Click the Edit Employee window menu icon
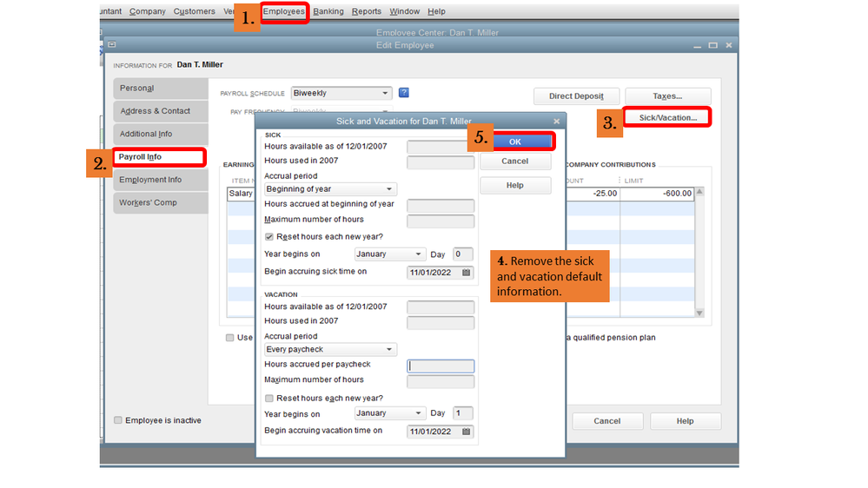Image resolution: width=868 pixels, height=488 pixels. coord(112,44)
